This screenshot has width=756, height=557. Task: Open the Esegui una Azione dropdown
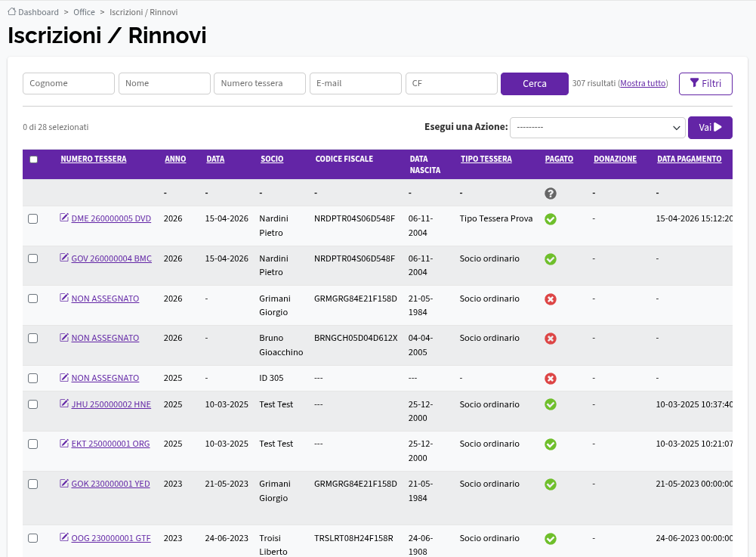(x=597, y=128)
